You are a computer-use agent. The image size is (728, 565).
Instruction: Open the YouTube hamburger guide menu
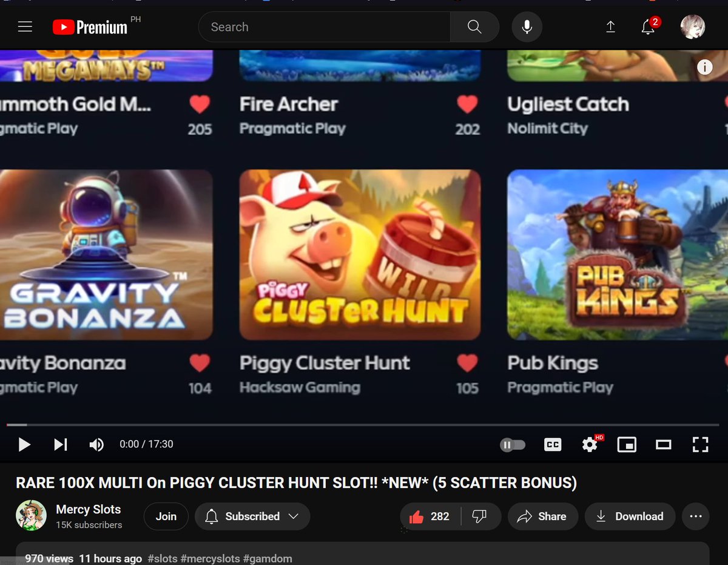(25, 27)
